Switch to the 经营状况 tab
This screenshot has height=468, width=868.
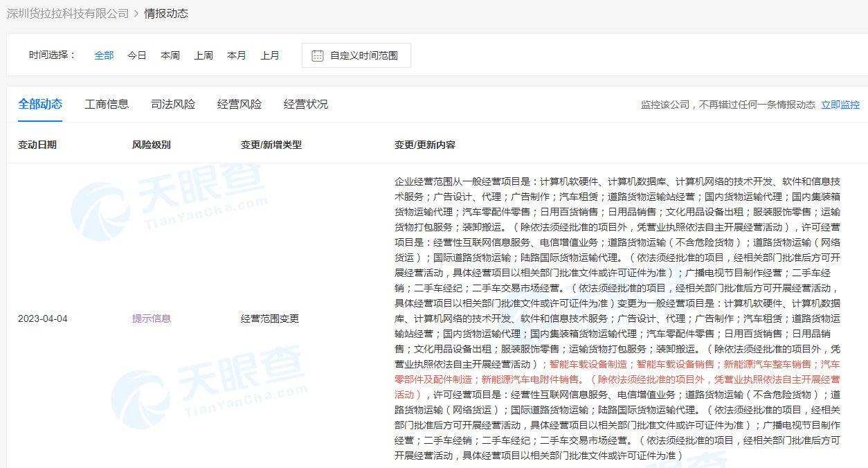306,105
